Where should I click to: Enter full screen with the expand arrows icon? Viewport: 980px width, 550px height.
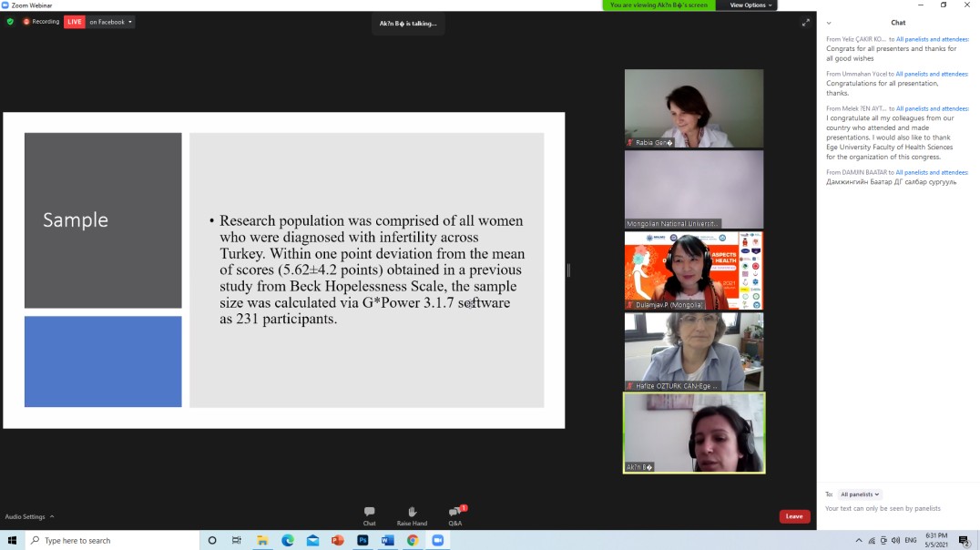click(x=806, y=23)
